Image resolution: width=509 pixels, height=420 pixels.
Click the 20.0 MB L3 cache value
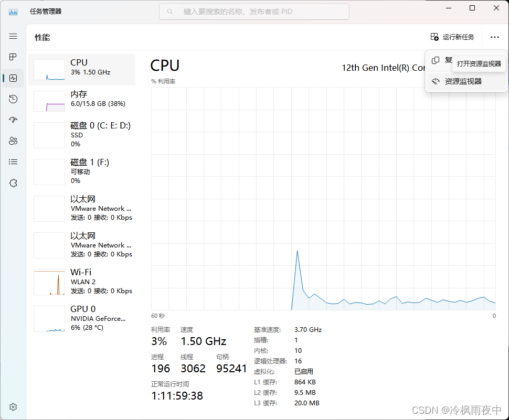coord(307,403)
